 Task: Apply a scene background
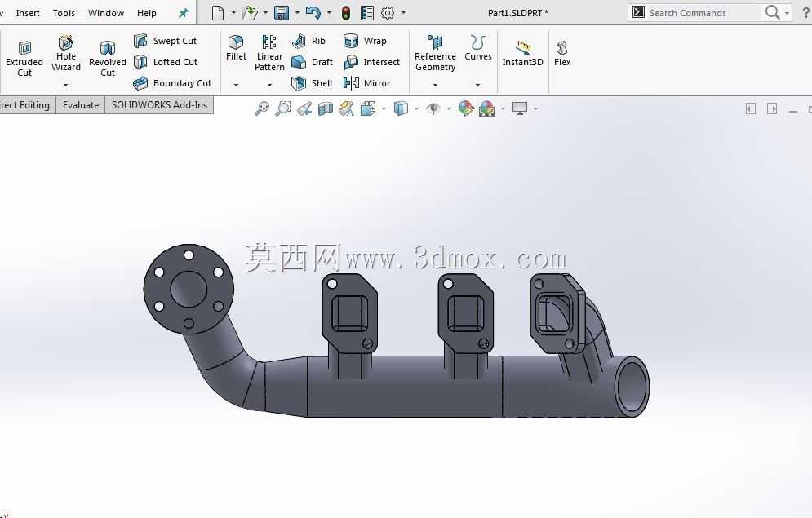click(x=486, y=108)
